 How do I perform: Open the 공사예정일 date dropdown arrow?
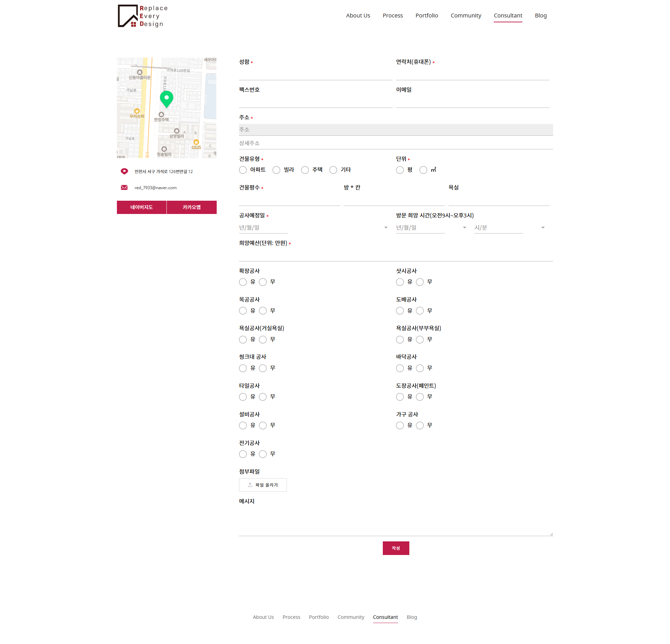point(386,228)
